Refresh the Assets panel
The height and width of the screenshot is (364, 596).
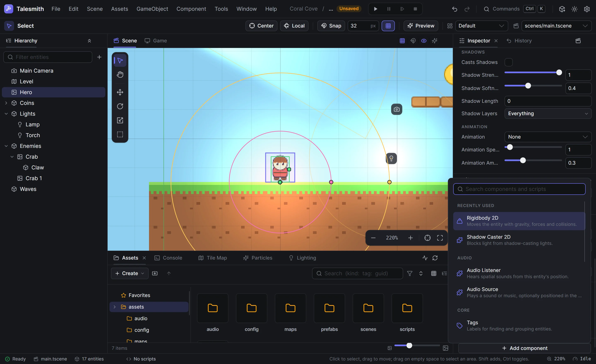pyautogui.click(x=435, y=258)
